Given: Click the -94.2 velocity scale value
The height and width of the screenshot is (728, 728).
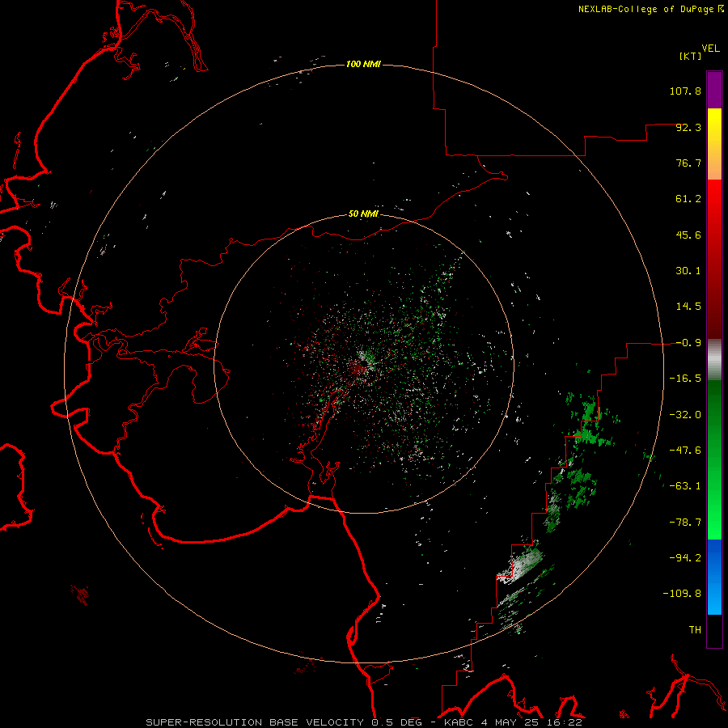Looking at the screenshot, I should 685,558.
